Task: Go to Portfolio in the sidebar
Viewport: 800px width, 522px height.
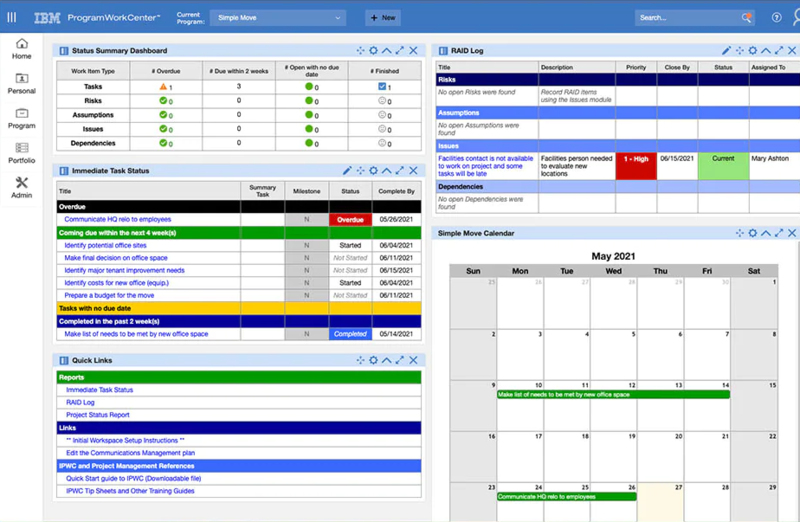Action: coord(22,153)
